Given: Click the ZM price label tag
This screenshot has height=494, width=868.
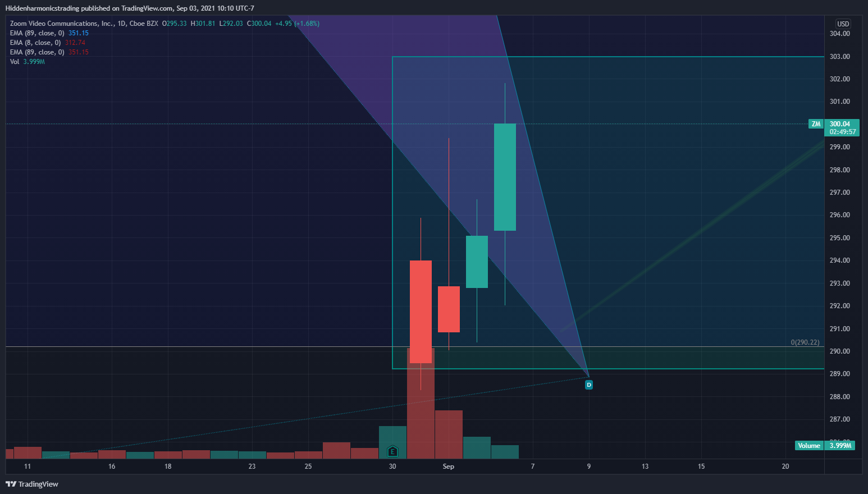Looking at the screenshot, I should click(x=816, y=124).
